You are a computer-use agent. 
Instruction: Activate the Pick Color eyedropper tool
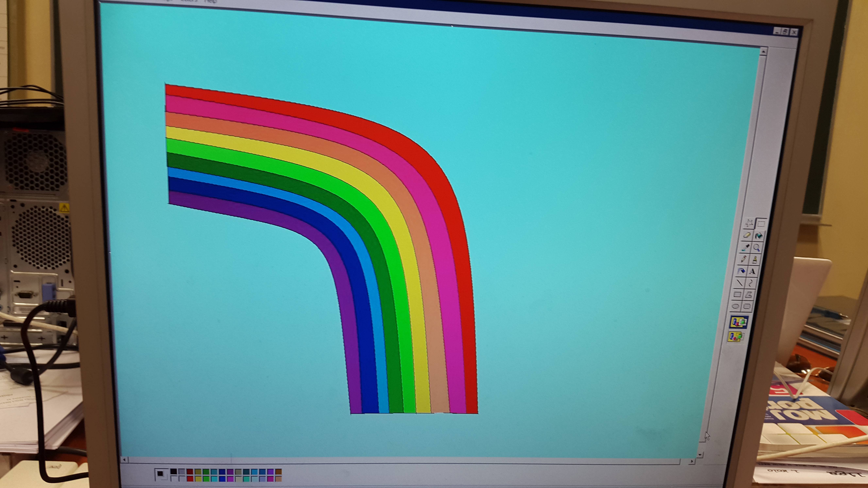[745, 248]
